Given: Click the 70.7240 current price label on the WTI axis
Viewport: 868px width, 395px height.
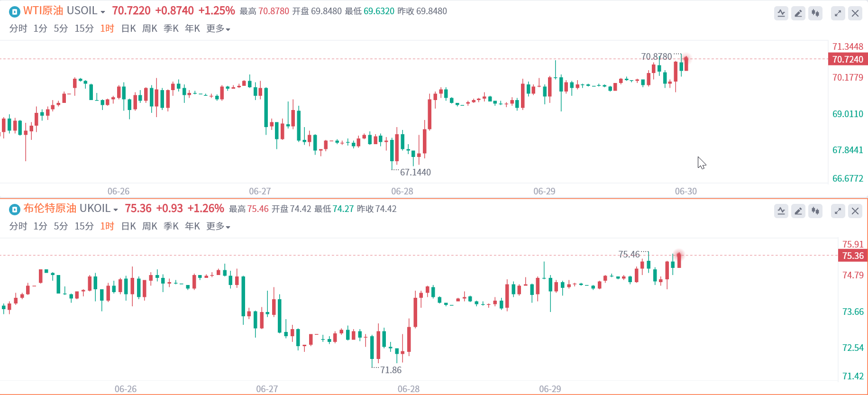Looking at the screenshot, I should click(848, 59).
